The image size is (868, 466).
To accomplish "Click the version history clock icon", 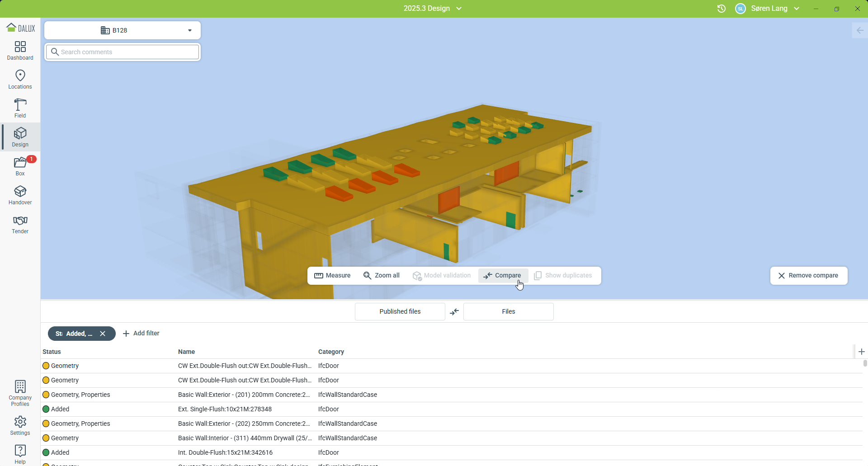I will (722, 9).
